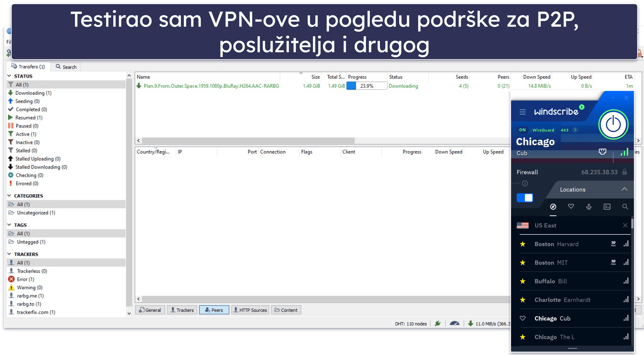This screenshot has height=355, width=644.
Task: Click the sidebar scroll-up arrow
Action: click(129, 76)
